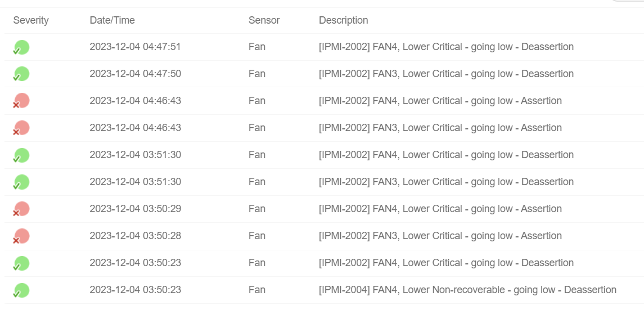This screenshot has height=310, width=644.
Task: Select FAN3 Assertion description at 03:50:28
Action: point(440,236)
